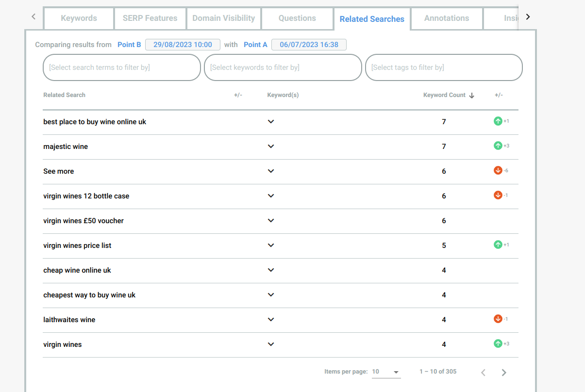The width and height of the screenshot is (585, 392).
Task: Select 'cheapest way to buy wine uk' text
Action: 89,295
